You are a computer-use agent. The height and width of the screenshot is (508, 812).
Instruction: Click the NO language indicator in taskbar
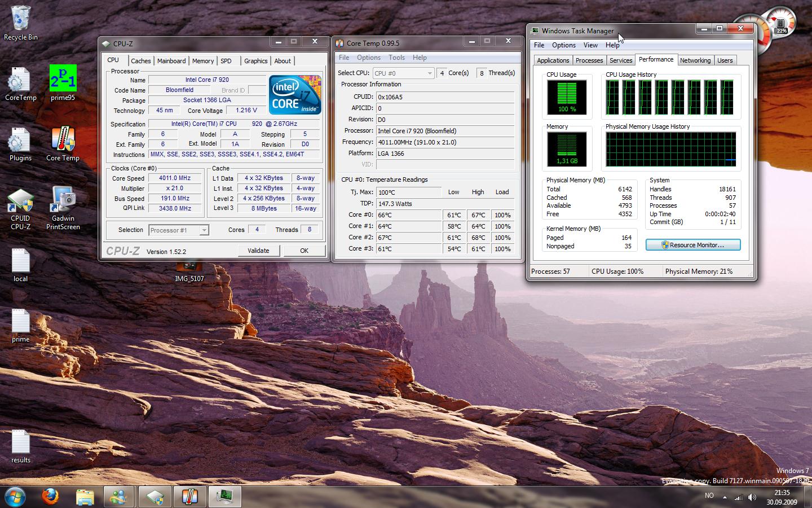click(709, 496)
